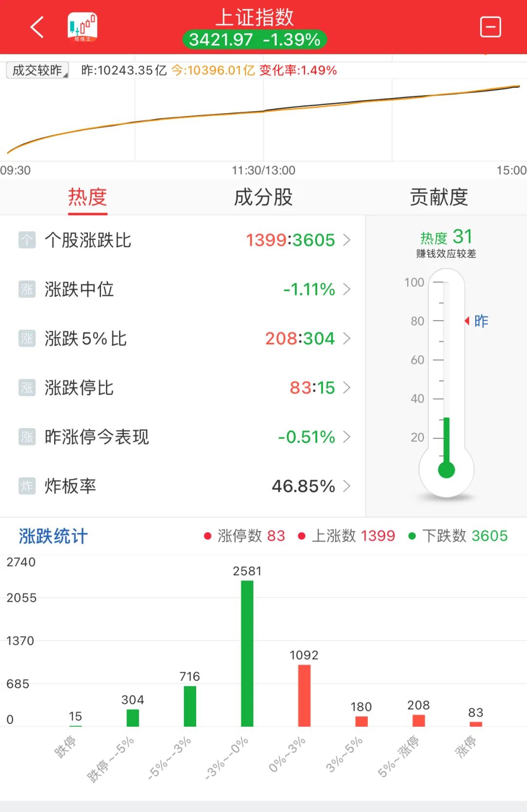The image size is (527, 812).
Task: Tap the red bar labeled 180
Action: [x=362, y=721]
